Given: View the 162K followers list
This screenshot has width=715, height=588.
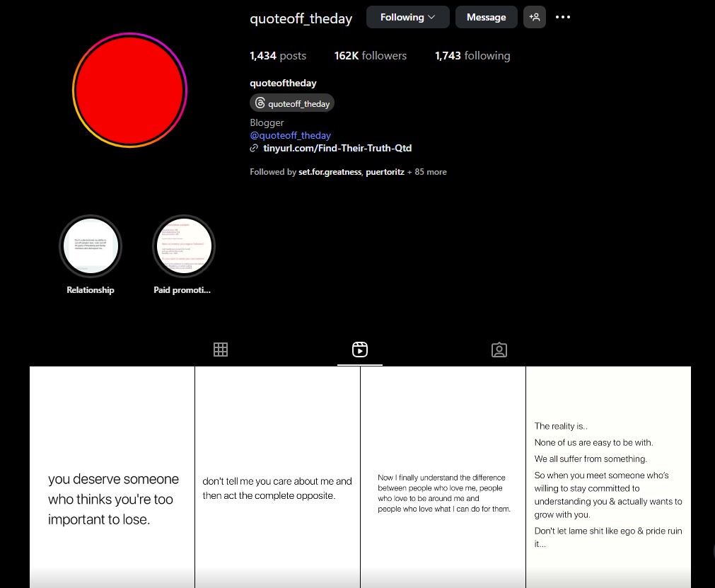Looking at the screenshot, I should click(371, 56).
